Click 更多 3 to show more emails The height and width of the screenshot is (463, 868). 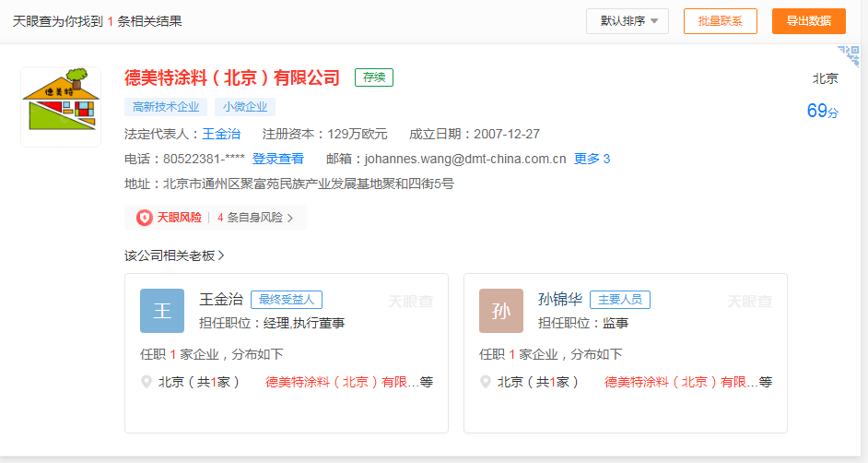click(592, 159)
